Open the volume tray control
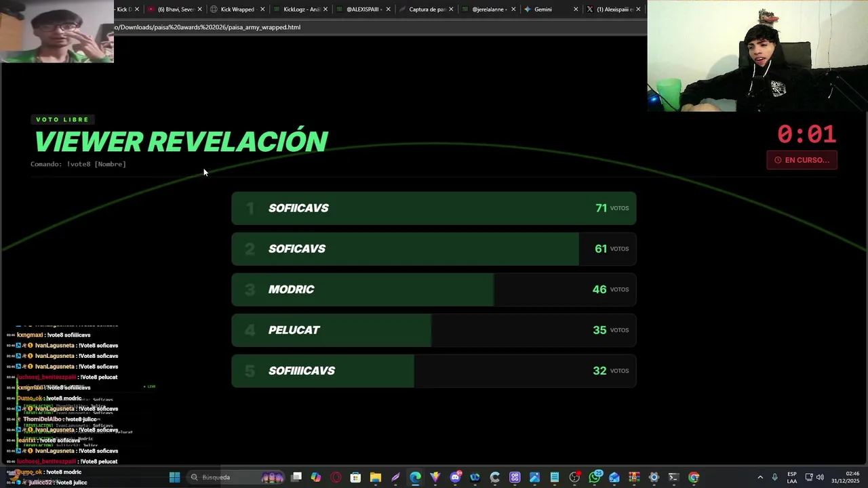868x488 pixels. pyautogui.click(x=820, y=477)
